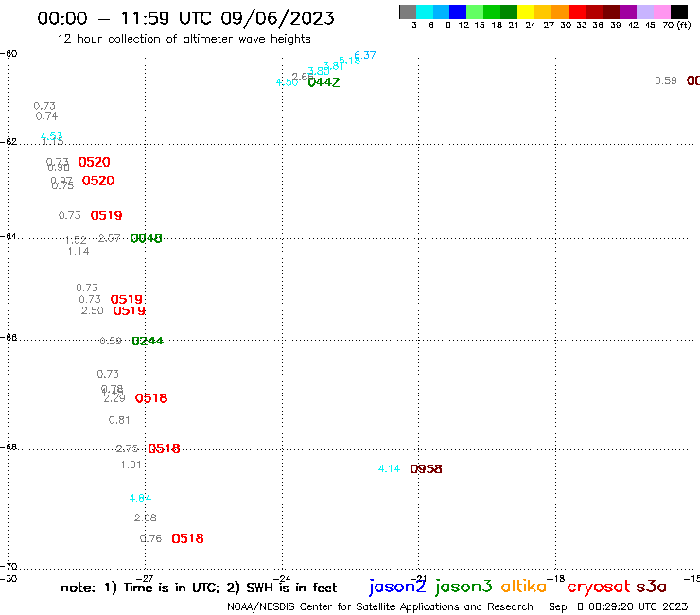Click the 's3a' satellite legend label
This screenshot has width=700, height=615.
(x=651, y=587)
